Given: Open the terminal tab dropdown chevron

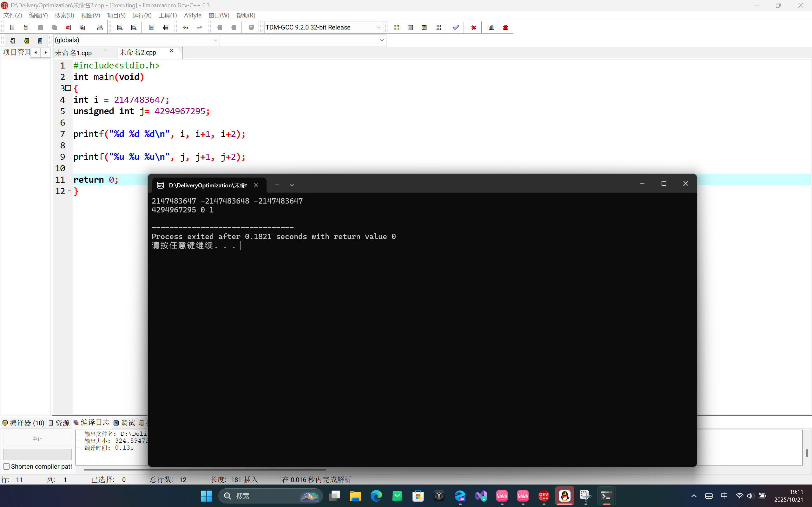Looking at the screenshot, I should point(291,185).
